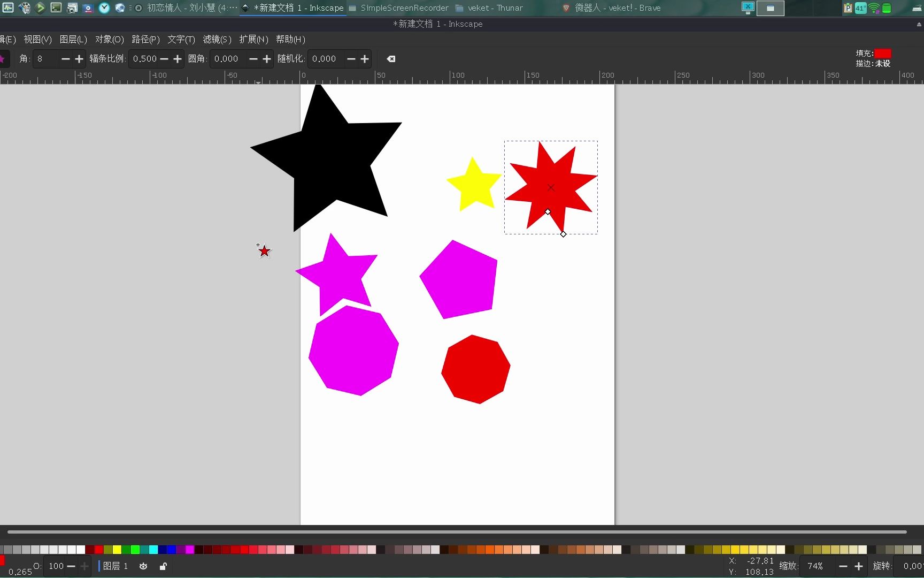Open the screen recorder launcher icon
This screenshot has width=924, height=578.
click(x=88, y=7)
